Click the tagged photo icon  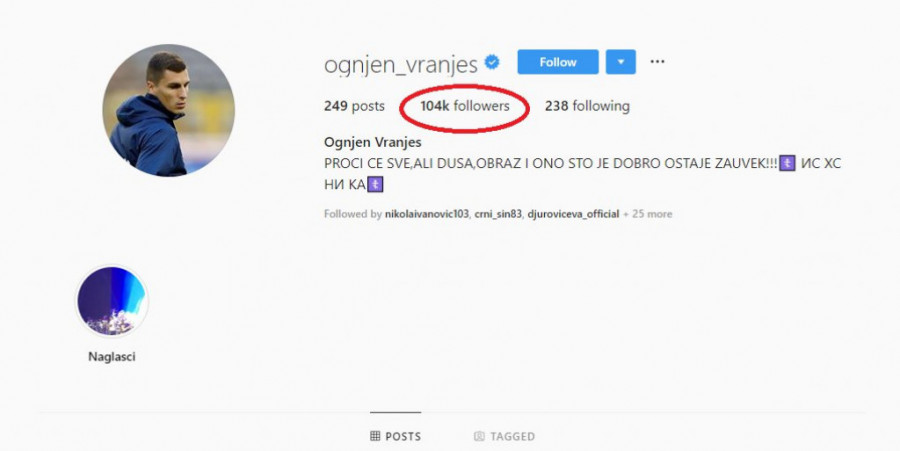(479, 436)
